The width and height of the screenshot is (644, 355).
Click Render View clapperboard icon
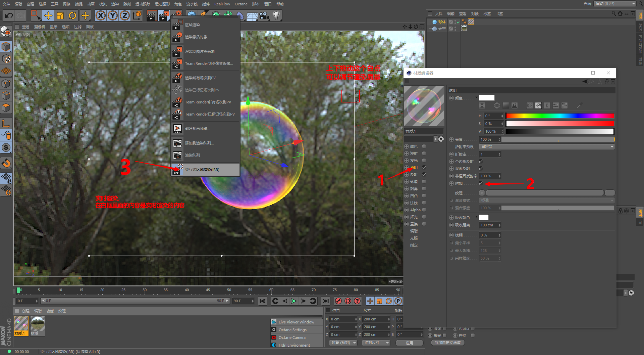[x=152, y=15]
